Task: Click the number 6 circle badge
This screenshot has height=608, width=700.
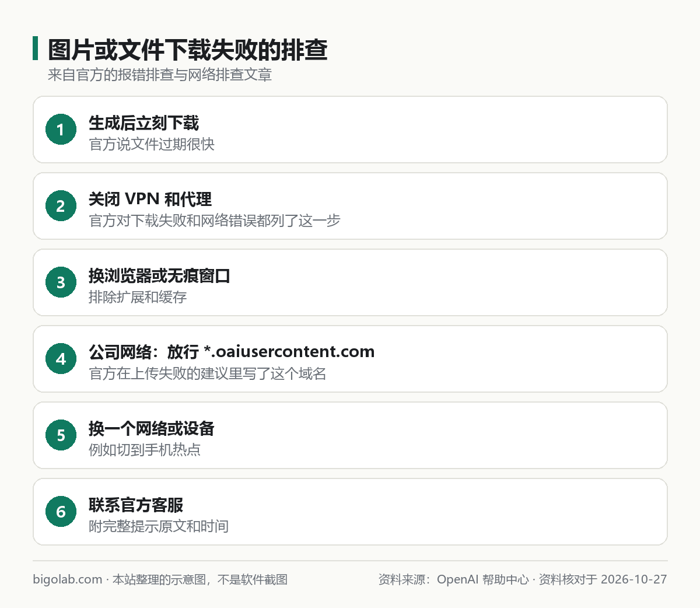Action: pos(61,512)
